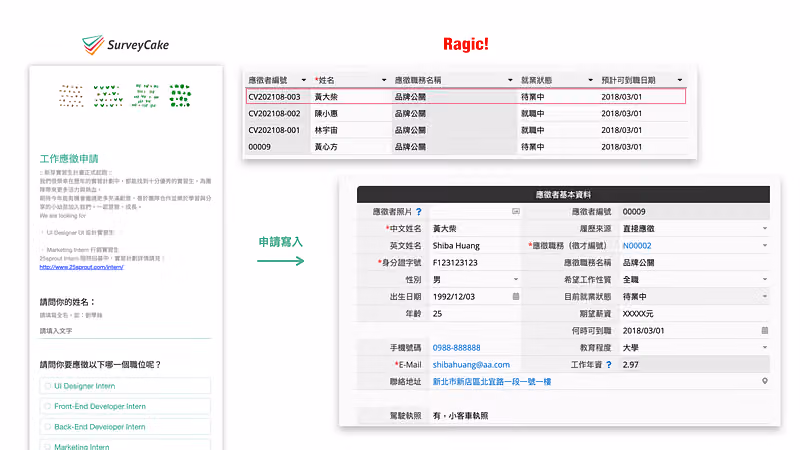Image resolution: width=800 pixels, height=450 pixels.
Task: Click the N00002 job number link
Action: [637, 246]
